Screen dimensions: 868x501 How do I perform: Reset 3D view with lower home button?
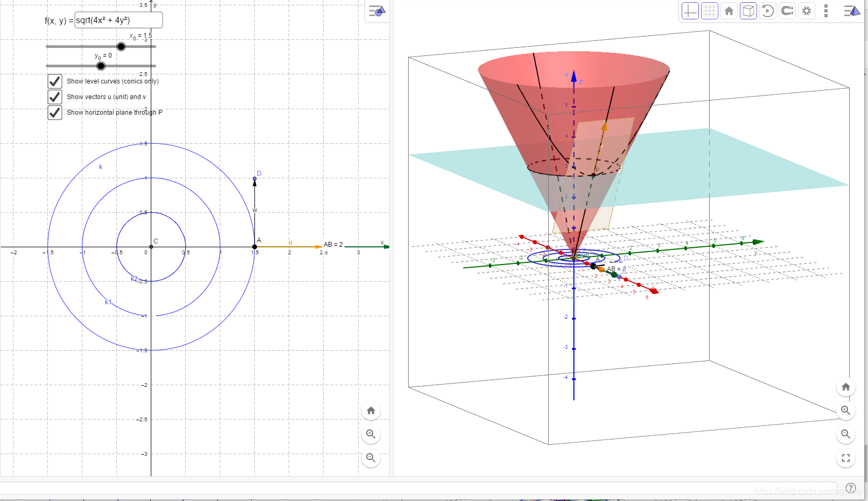[x=846, y=387]
